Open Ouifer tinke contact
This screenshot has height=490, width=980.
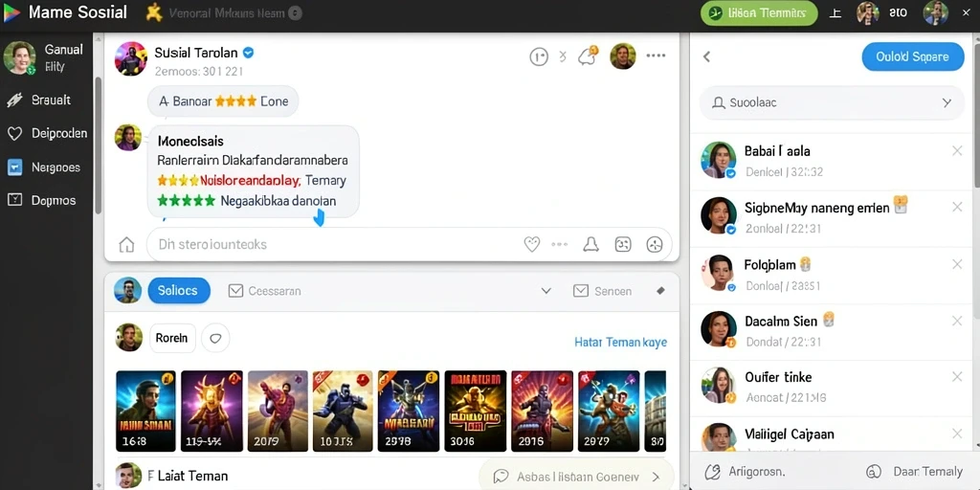pos(832,388)
